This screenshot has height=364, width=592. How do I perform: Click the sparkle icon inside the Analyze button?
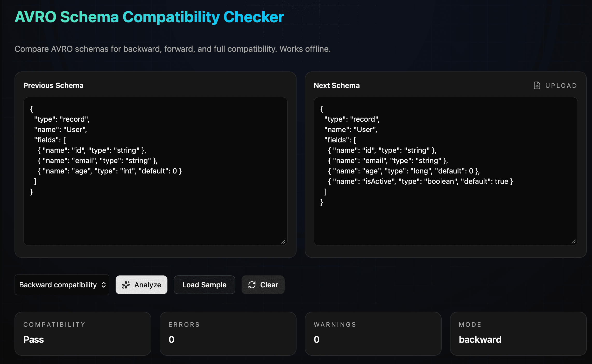(126, 285)
